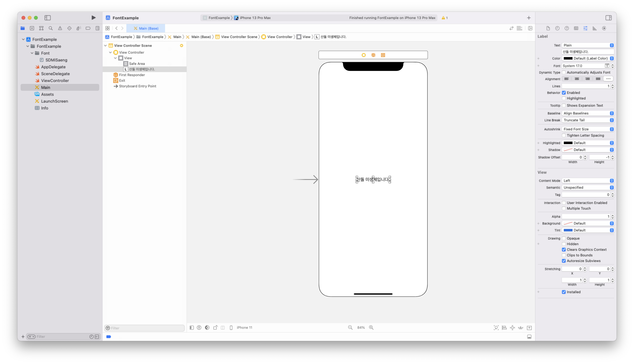The width and height of the screenshot is (634, 364).
Task: Check the Clips to Bounds option
Action: pos(564,255)
